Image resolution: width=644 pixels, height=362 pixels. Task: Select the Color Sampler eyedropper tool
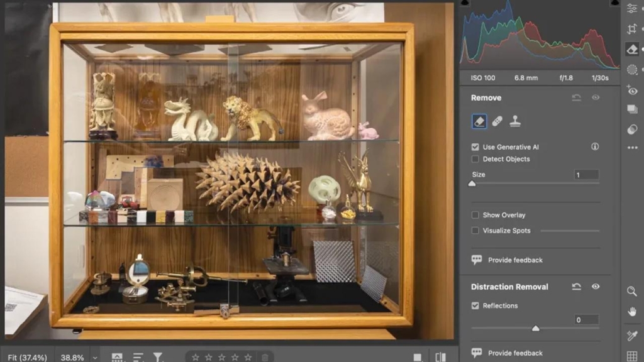click(x=632, y=336)
